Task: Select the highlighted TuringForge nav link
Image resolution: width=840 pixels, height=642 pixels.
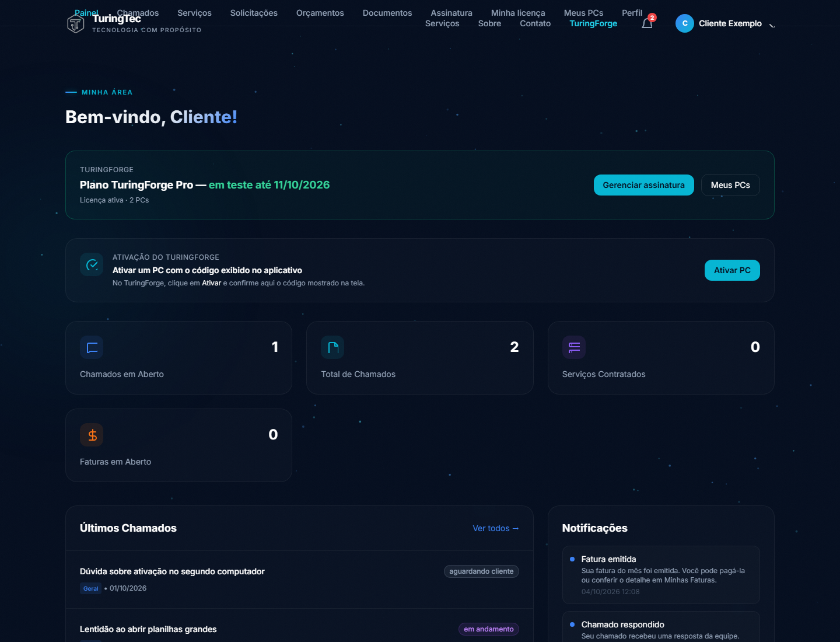Action: tap(593, 23)
